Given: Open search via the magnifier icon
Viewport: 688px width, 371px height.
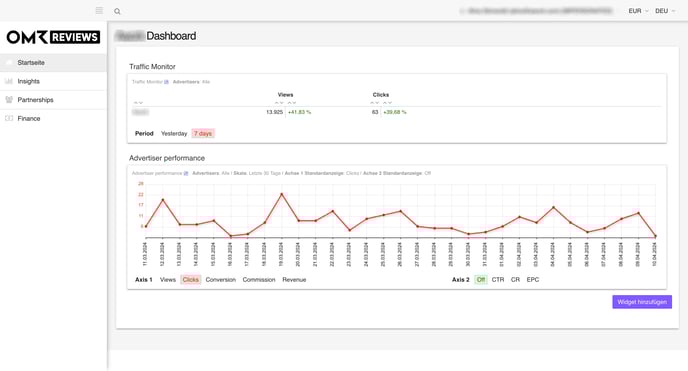Looking at the screenshot, I should (x=117, y=11).
